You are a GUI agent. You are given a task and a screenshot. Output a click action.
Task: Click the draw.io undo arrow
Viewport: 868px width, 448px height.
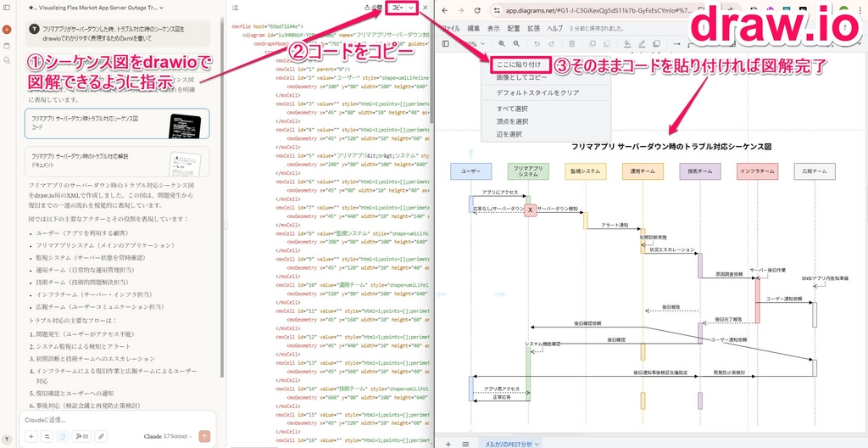537,43
